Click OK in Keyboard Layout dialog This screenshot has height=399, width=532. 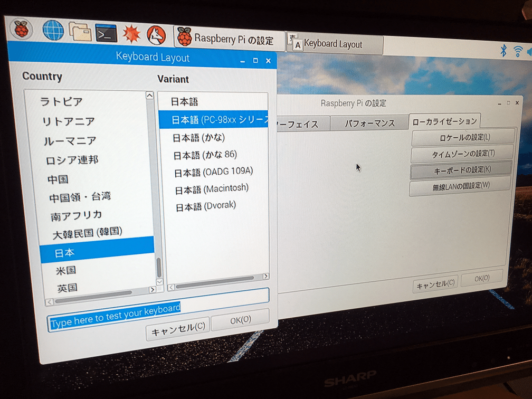click(x=240, y=320)
